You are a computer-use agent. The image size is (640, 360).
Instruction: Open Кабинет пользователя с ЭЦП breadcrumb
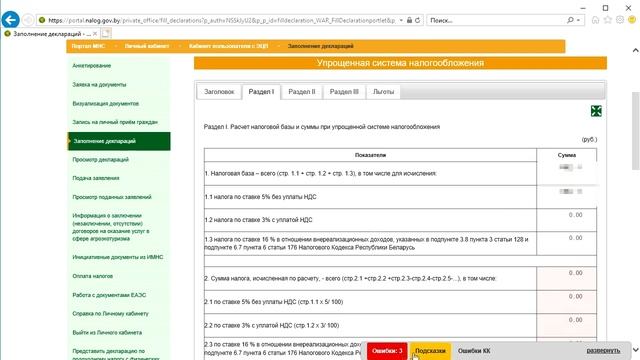(229, 46)
